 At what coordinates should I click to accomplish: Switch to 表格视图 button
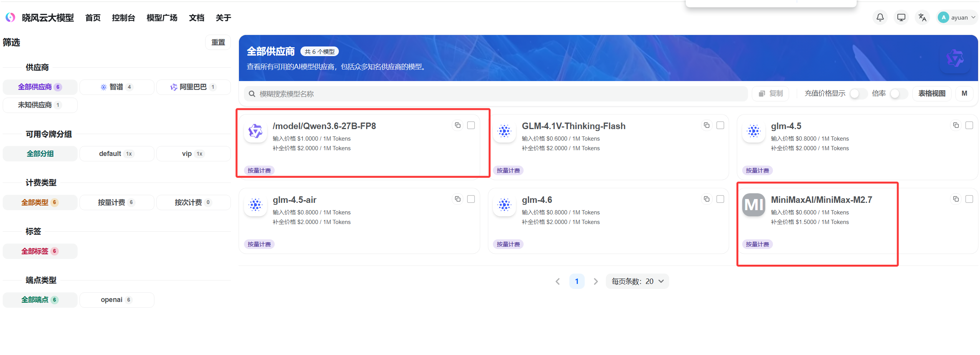point(932,93)
